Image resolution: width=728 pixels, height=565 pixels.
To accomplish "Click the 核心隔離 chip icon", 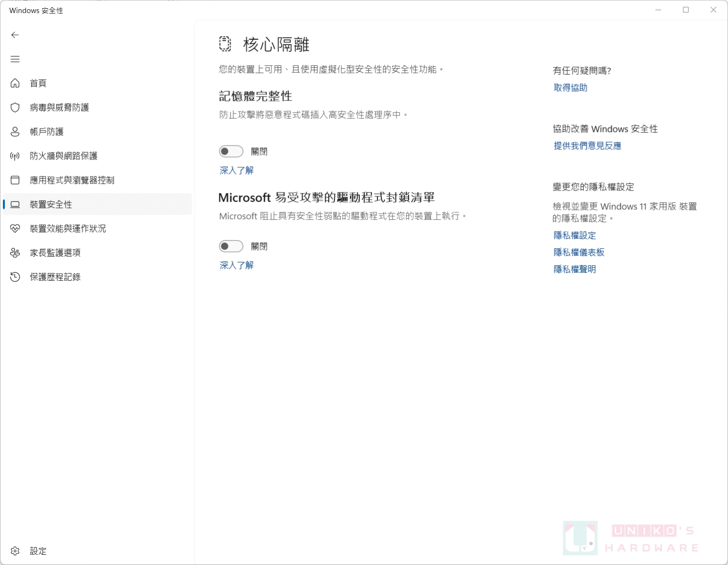I will point(225,44).
